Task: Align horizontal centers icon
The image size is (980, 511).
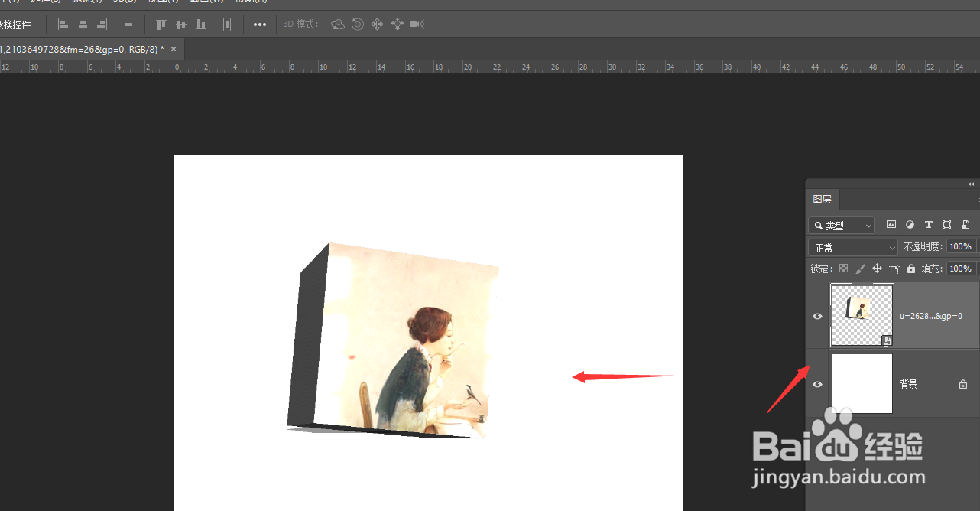Action: click(83, 24)
